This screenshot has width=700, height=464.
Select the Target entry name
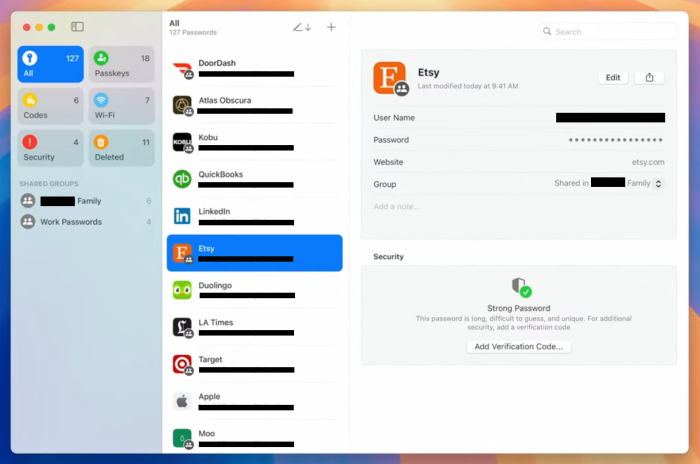[210, 359]
